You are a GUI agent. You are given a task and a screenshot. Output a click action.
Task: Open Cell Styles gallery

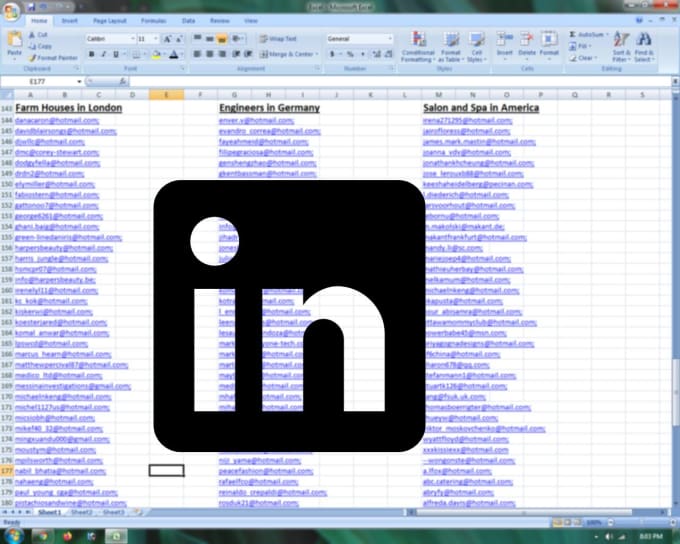[476, 47]
